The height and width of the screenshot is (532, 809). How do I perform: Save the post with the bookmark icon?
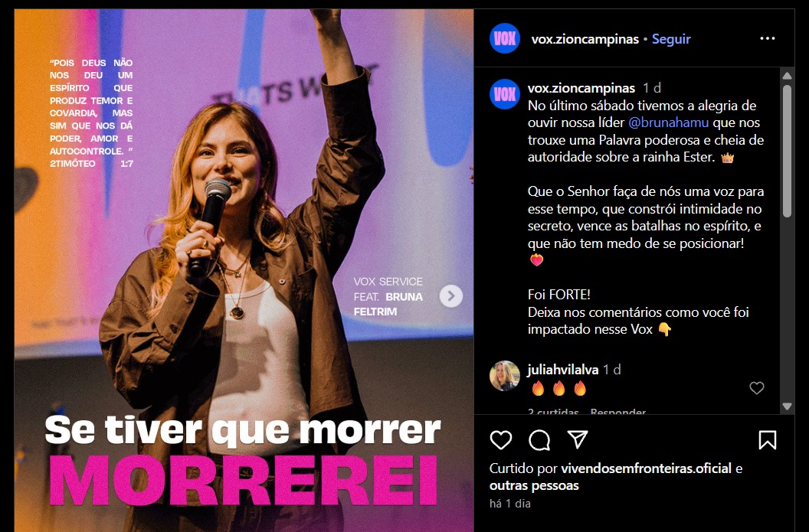point(767,440)
